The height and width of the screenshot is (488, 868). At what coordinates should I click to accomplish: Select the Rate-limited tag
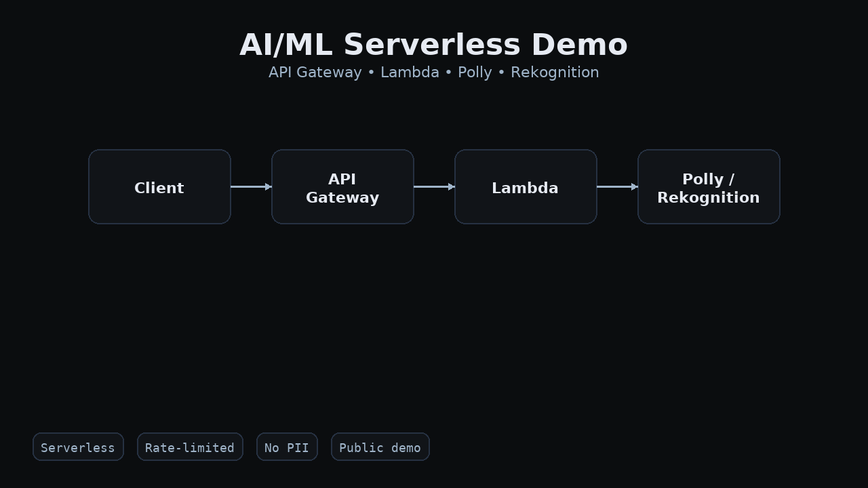pos(190,447)
